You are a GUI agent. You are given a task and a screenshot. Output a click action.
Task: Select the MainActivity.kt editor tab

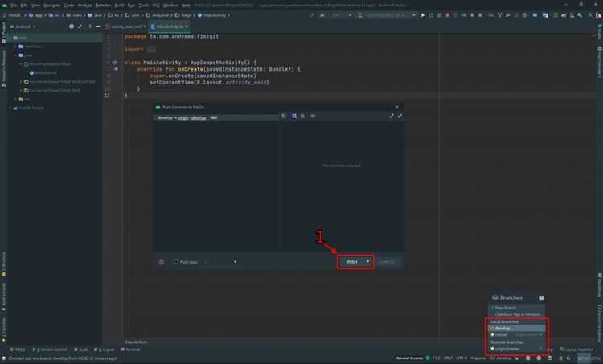click(x=169, y=27)
